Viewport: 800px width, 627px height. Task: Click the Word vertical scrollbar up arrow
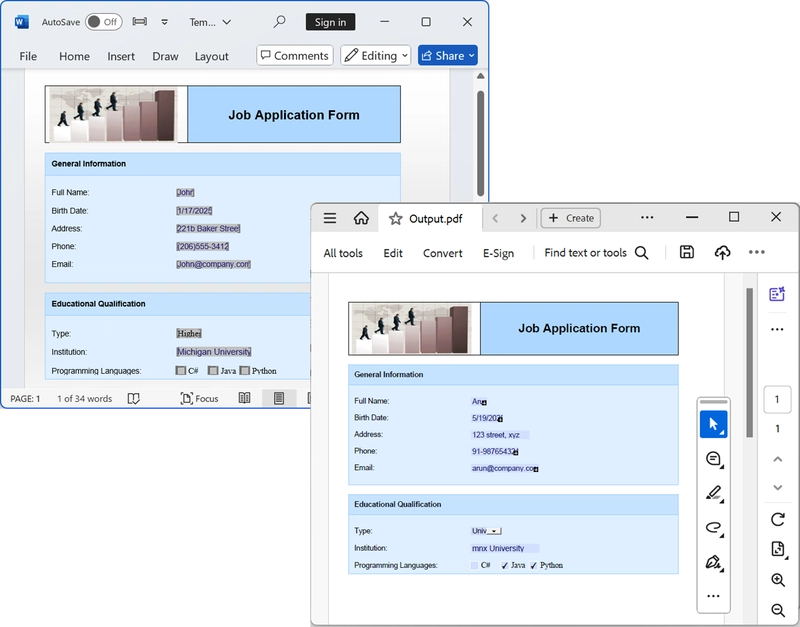(480, 76)
